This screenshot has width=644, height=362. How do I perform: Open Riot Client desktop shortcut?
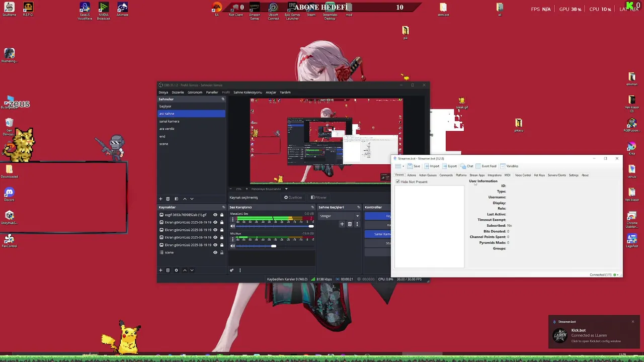click(235, 9)
